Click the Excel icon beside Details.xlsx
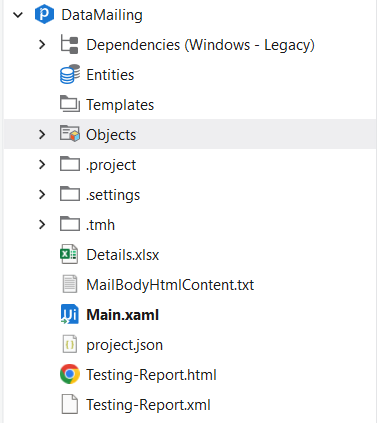377x423 pixels. [x=69, y=254]
